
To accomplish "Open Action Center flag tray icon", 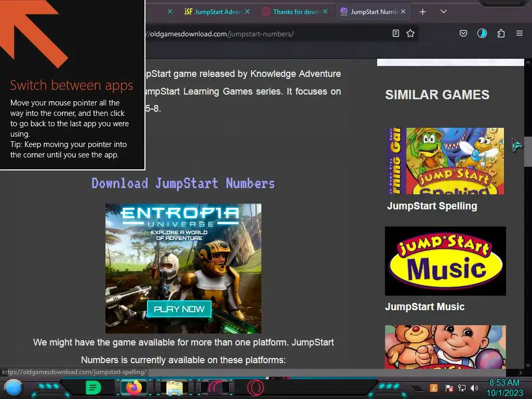I will click(449, 388).
